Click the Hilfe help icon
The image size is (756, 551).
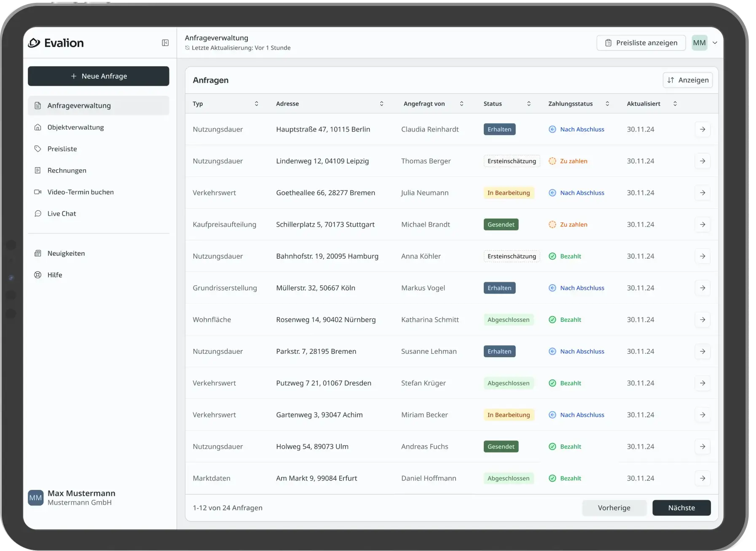pyautogui.click(x=38, y=275)
